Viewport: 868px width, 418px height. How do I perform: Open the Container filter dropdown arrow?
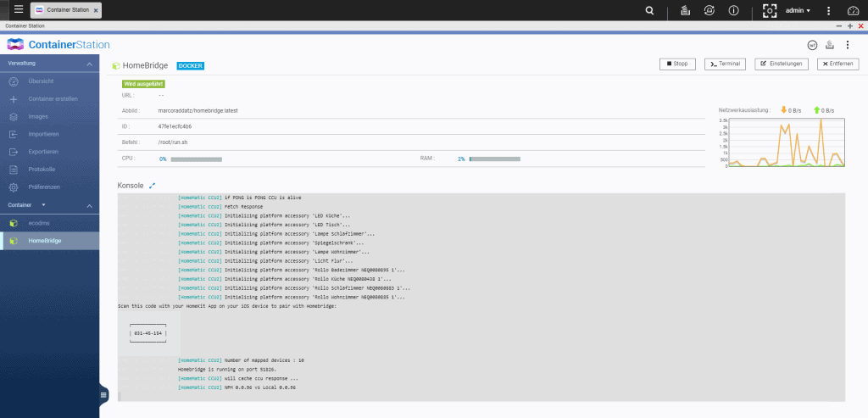44,205
